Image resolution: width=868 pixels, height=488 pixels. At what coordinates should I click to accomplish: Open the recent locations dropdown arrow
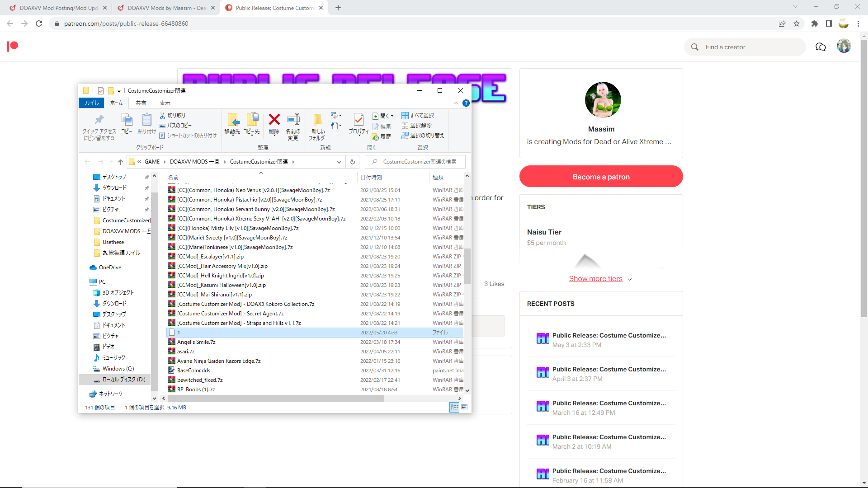[111, 162]
